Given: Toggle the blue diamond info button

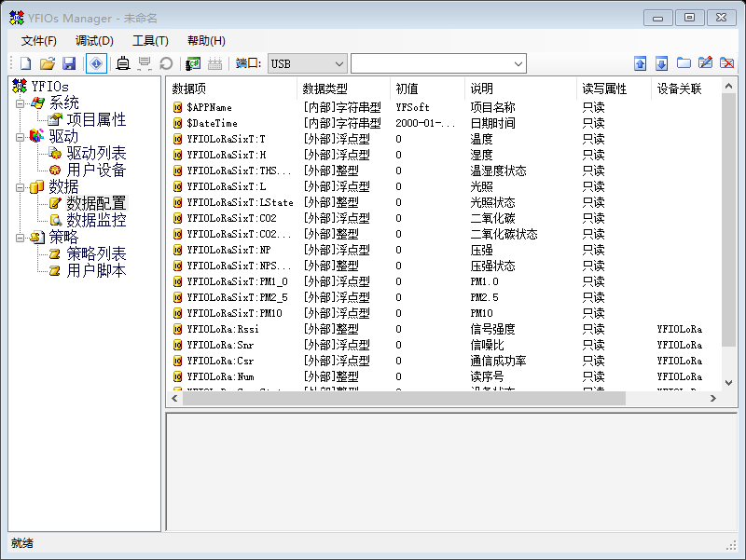Looking at the screenshot, I should point(96,63).
